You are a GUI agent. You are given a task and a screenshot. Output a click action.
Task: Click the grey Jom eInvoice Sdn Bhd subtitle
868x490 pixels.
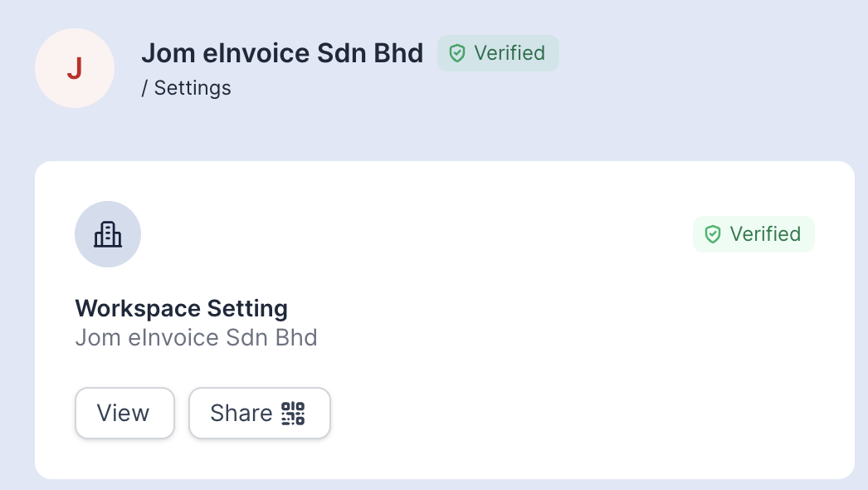point(197,337)
